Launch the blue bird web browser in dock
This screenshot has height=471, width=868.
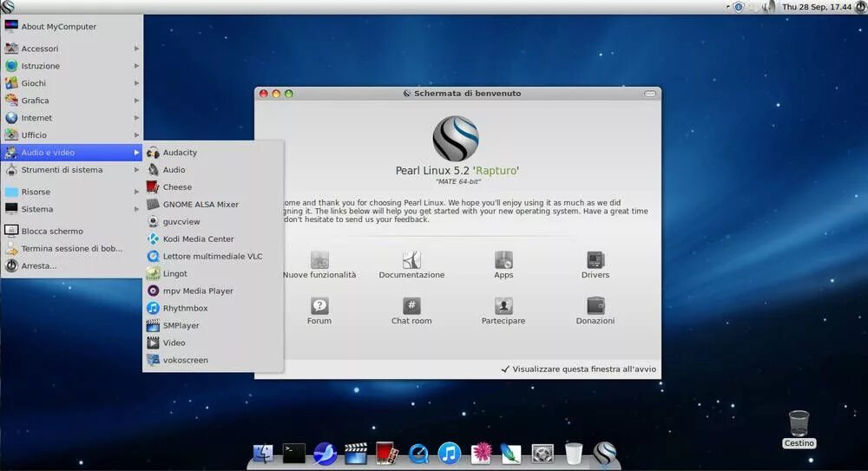pos(325,454)
